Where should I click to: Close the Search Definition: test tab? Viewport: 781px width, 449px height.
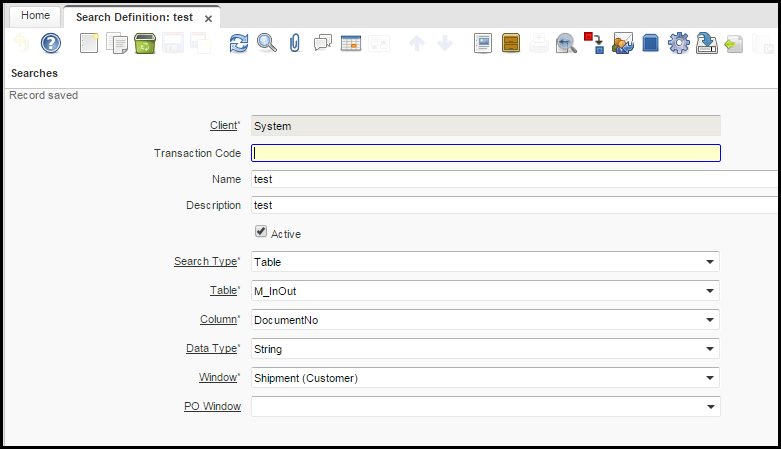209,18
